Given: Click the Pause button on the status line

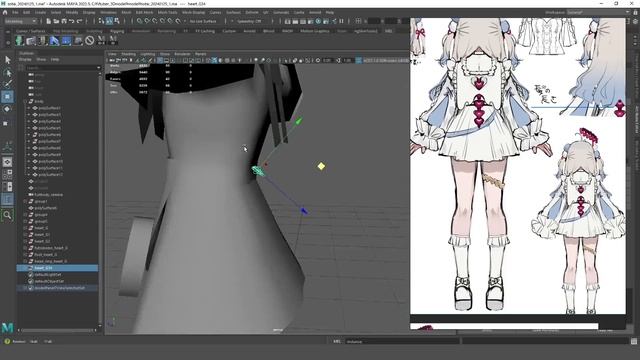Looking at the screenshot, I should tap(342, 21).
